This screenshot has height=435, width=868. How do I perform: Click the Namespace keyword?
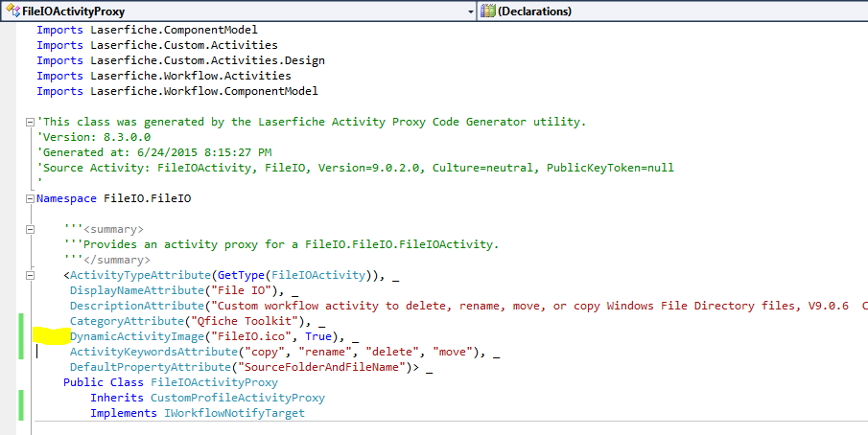point(67,198)
